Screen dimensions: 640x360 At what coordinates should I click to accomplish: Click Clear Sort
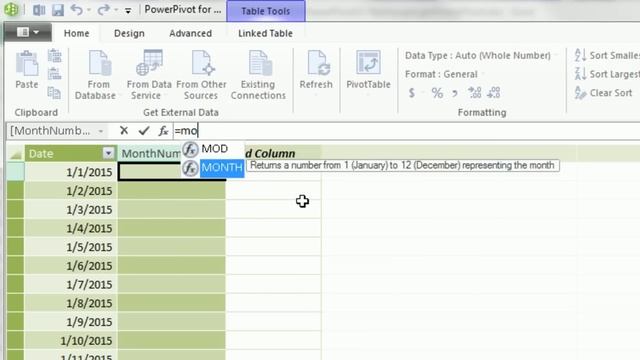click(603, 93)
